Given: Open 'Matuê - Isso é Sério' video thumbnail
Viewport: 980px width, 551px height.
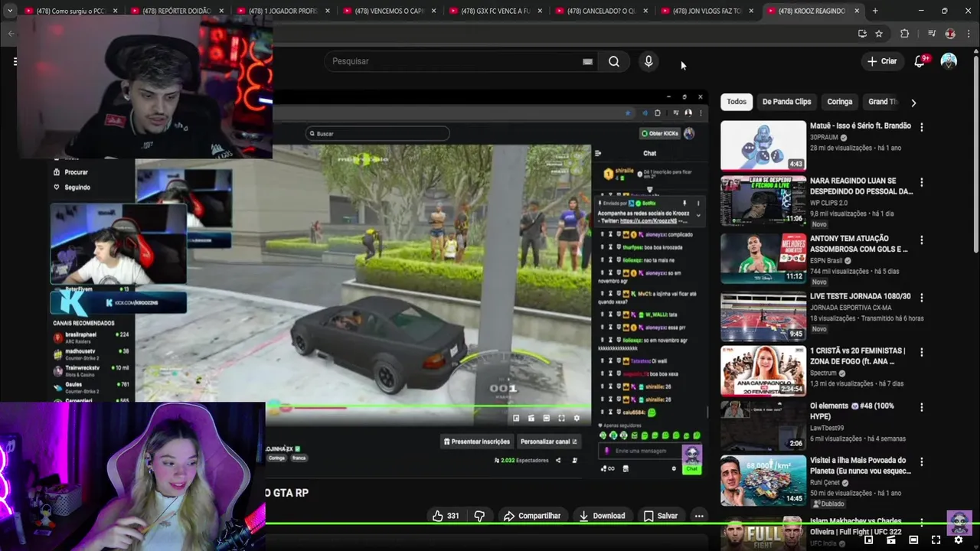Looking at the screenshot, I should pos(763,145).
